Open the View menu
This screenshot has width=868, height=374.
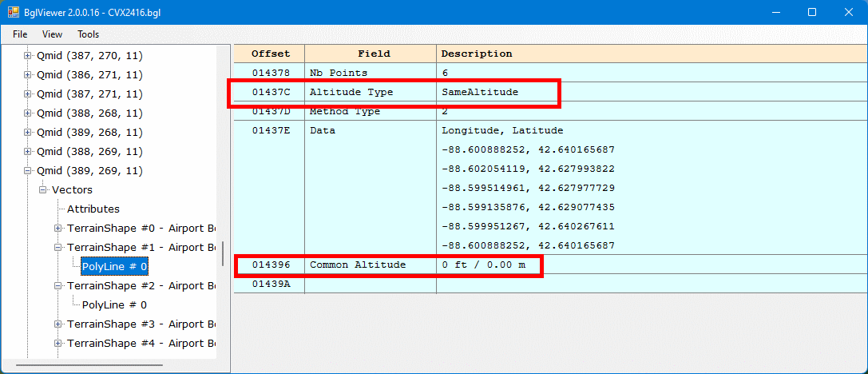[x=52, y=34]
